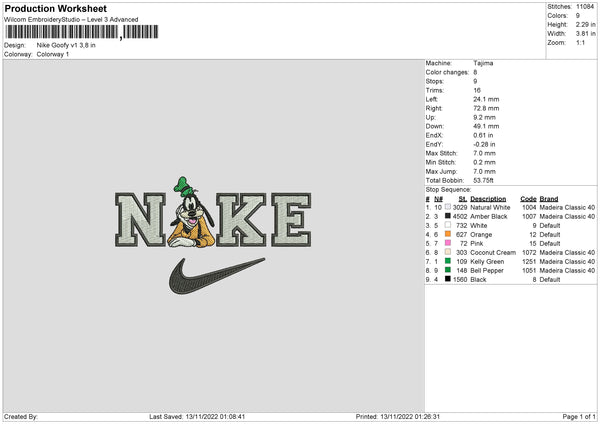Click the 'Last Saved: 13/11/2022 01:08:41' footer text

click(x=197, y=417)
